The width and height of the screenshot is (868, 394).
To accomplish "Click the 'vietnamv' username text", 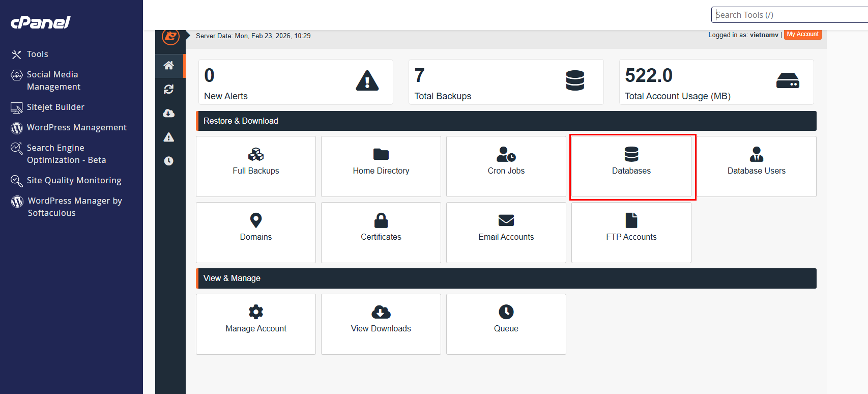I will tap(764, 35).
